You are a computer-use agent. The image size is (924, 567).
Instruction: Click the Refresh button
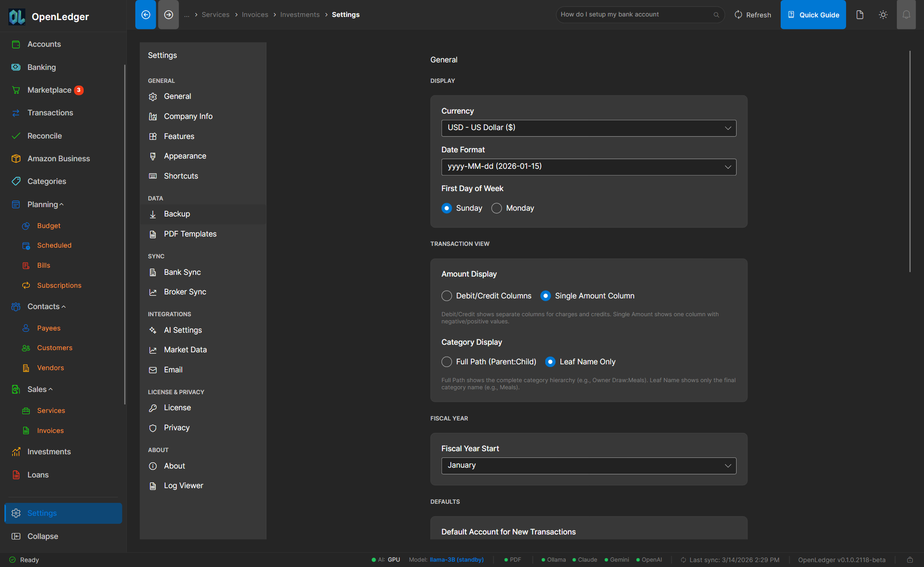coord(753,14)
